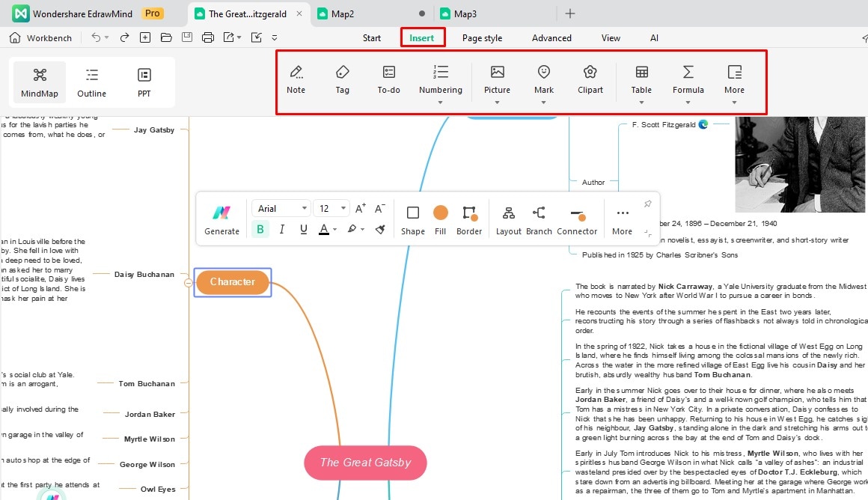Insert a To-do item
Viewport: 868px width, 500px height.
[x=388, y=80]
